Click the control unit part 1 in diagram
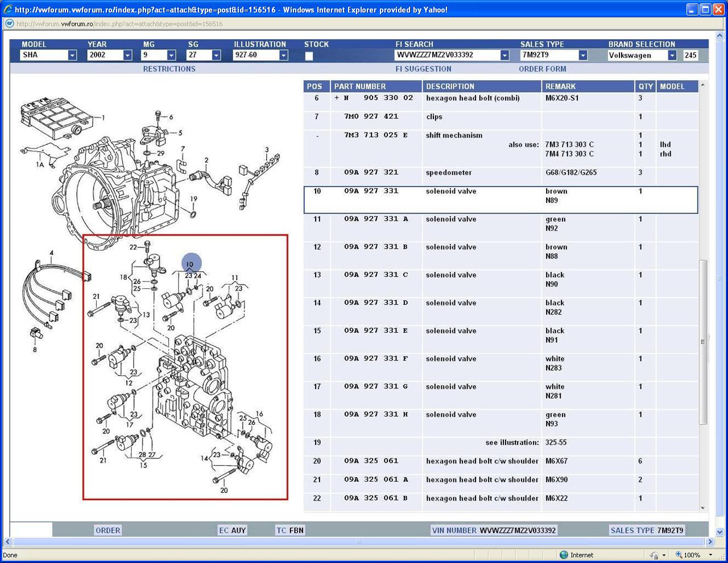 click(57, 118)
